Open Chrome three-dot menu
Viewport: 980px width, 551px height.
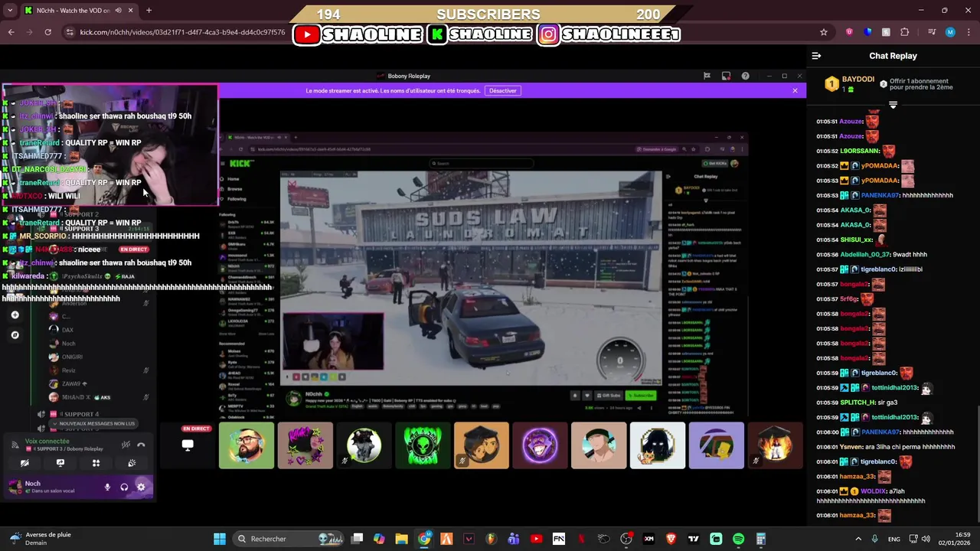point(968,32)
